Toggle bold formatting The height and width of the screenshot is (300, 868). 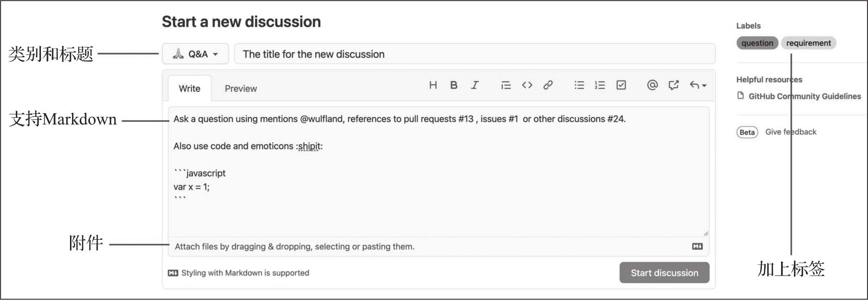tap(454, 85)
